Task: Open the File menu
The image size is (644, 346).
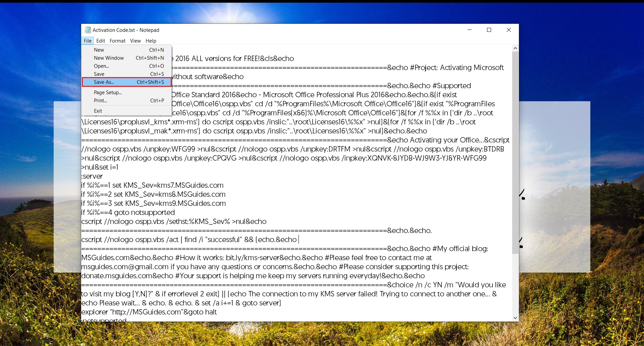Action: coord(88,41)
